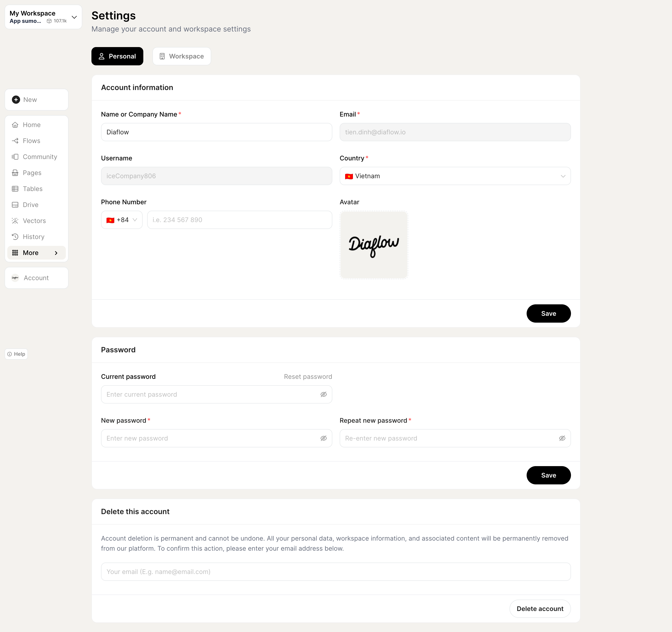
Task: Click the plus icon beside New
Action: 16,100
